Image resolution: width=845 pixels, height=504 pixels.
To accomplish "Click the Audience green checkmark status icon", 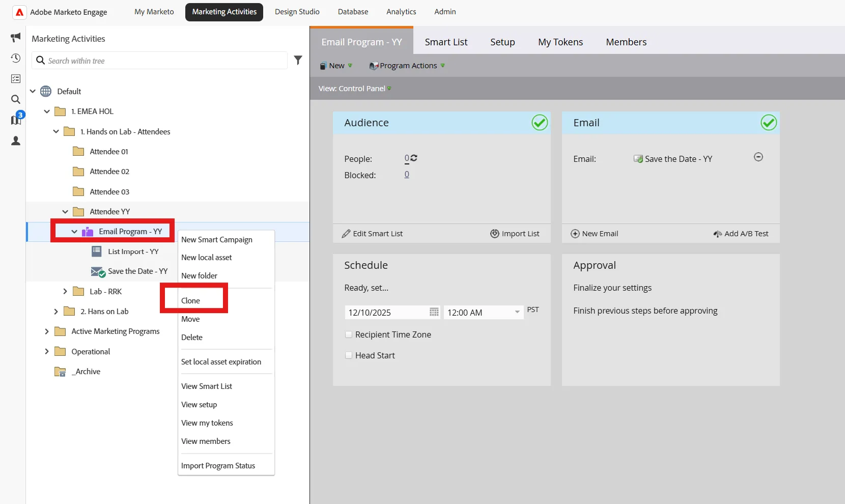I will coord(540,123).
